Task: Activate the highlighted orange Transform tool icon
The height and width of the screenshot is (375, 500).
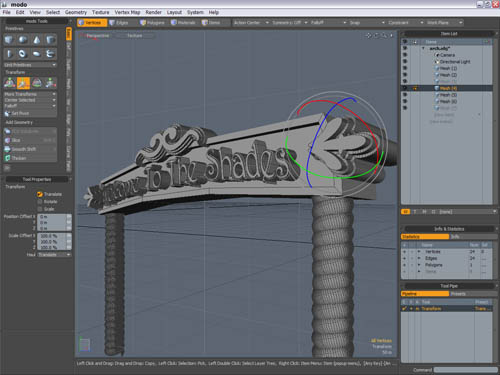Action: tap(23, 83)
